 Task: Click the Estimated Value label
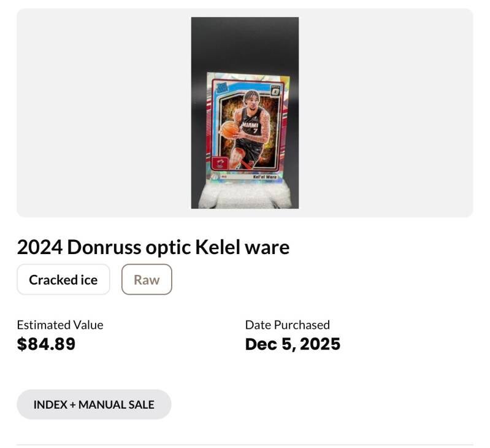[x=59, y=325]
